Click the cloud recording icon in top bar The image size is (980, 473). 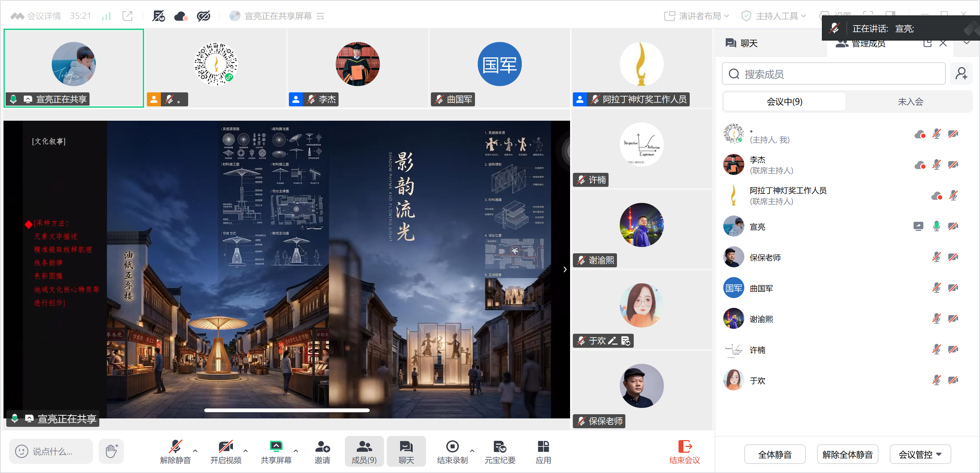[x=181, y=16]
